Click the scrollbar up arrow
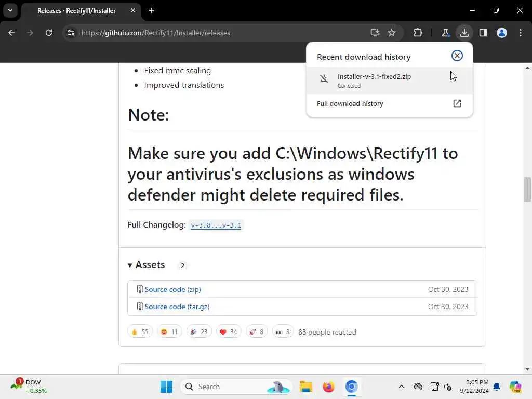The height and width of the screenshot is (399, 532). point(527,68)
